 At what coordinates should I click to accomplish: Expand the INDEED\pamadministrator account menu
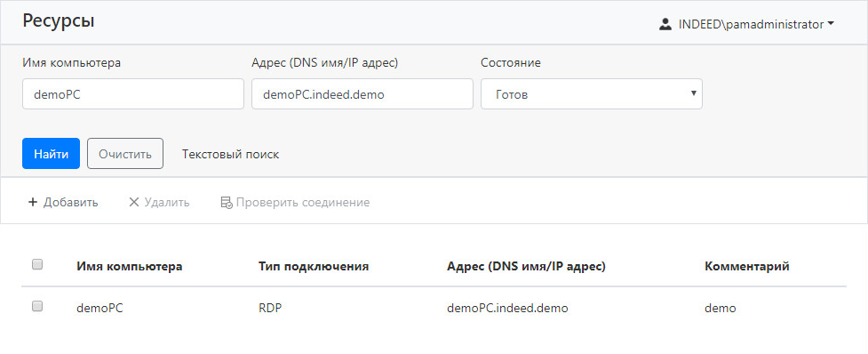pos(747,24)
